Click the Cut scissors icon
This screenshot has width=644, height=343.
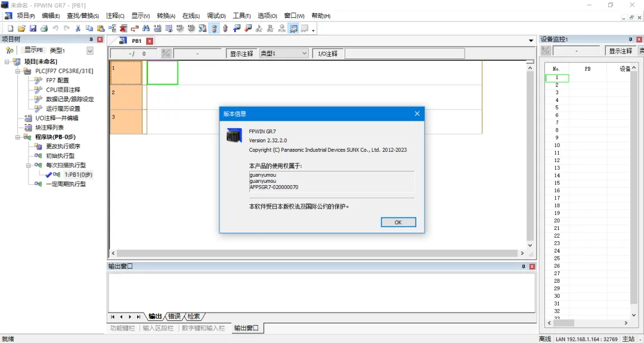(x=78, y=29)
